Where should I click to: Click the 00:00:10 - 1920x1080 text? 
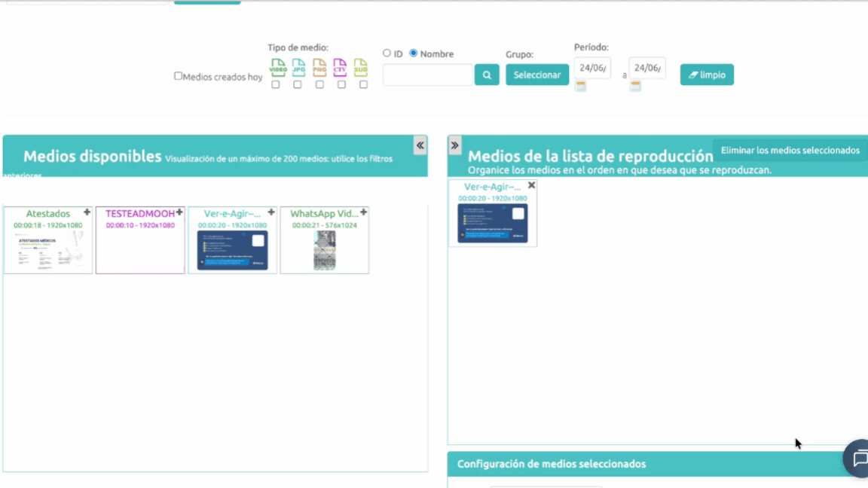(140, 225)
